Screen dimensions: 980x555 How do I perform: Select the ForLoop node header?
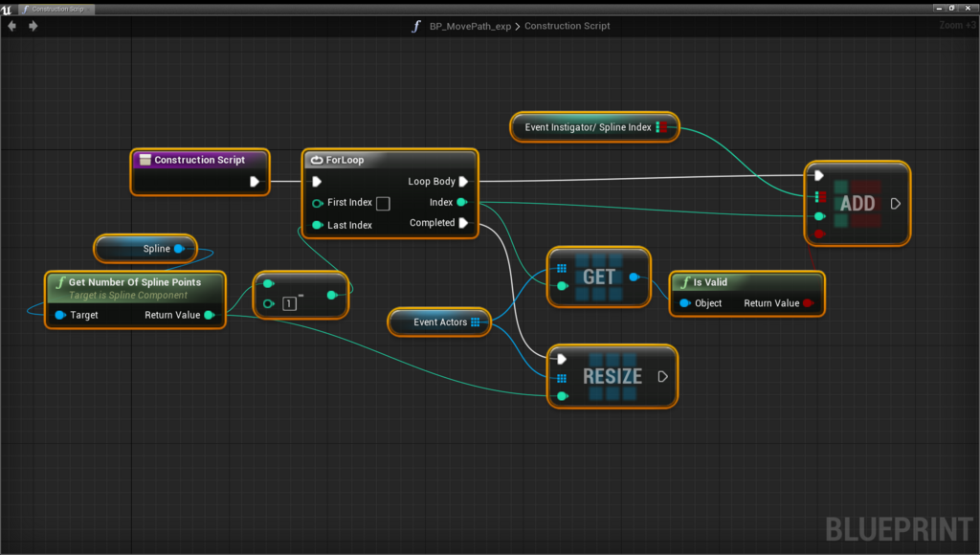click(x=390, y=160)
